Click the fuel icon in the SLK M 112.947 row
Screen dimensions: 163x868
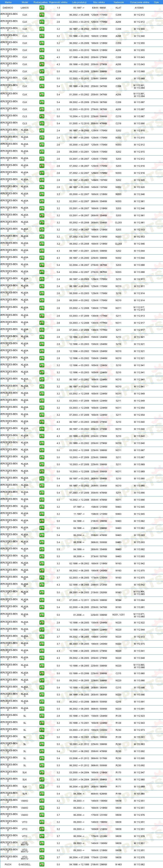click(41, 772)
